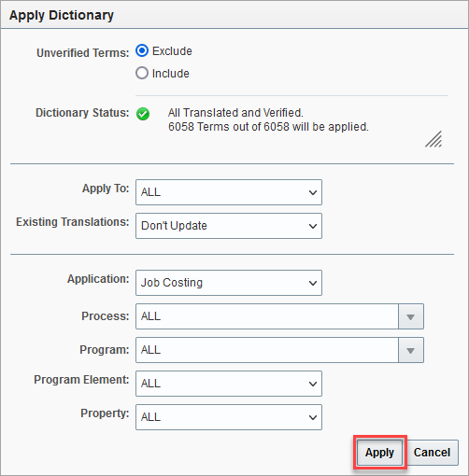
Task: Click the Apply button
Action: coord(379,453)
